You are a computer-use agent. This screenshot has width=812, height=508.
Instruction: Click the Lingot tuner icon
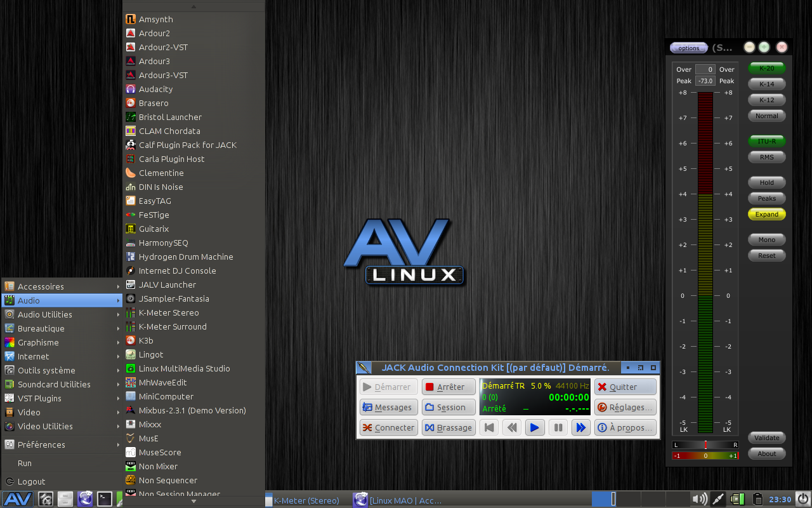(131, 354)
